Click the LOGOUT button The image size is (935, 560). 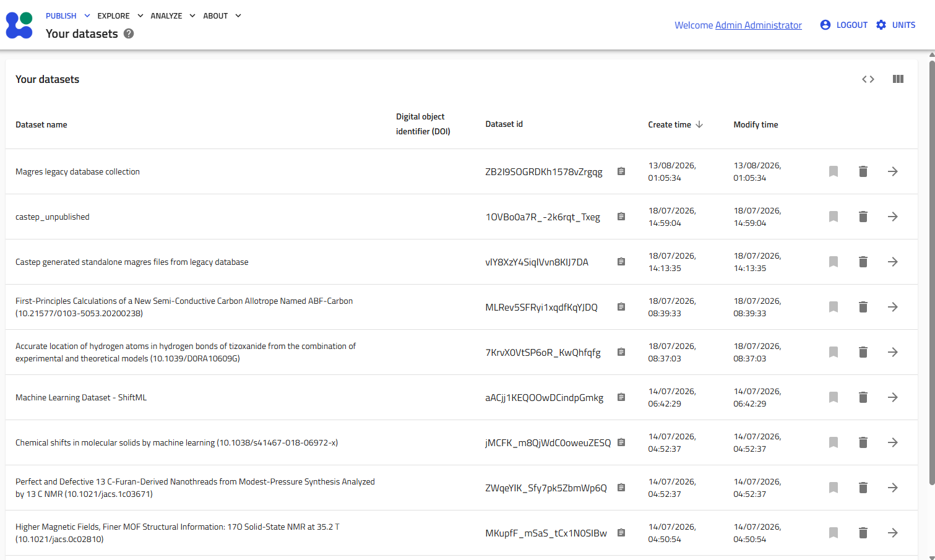click(843, 25)
